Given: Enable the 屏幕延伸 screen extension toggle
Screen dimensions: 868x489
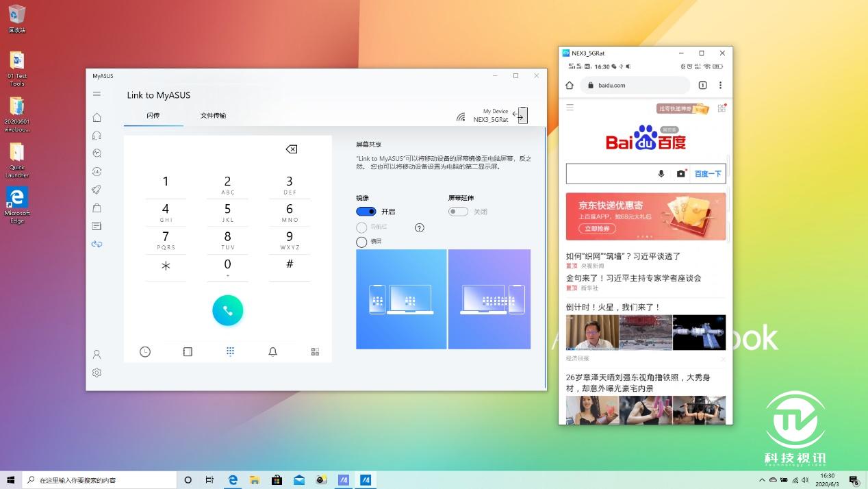Looking at the screenshot, I should (x=457, y=211).
